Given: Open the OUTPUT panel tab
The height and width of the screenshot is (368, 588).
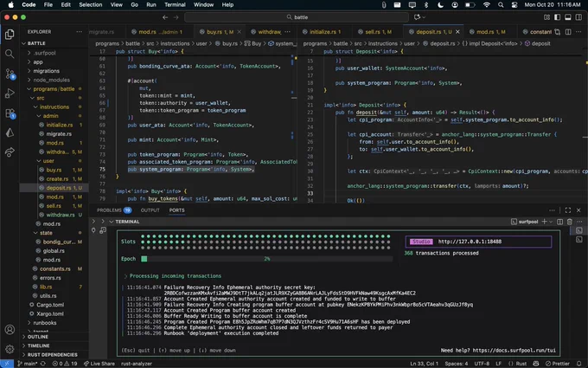Looking at the screenshot, I should click(150, 210).
